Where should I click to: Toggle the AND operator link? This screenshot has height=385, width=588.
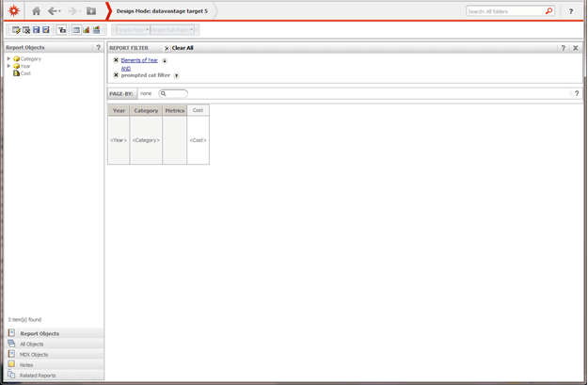[126, 69]
